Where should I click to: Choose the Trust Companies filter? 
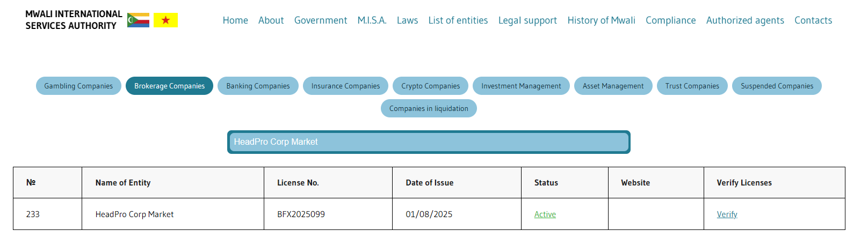tap(692, 86)
